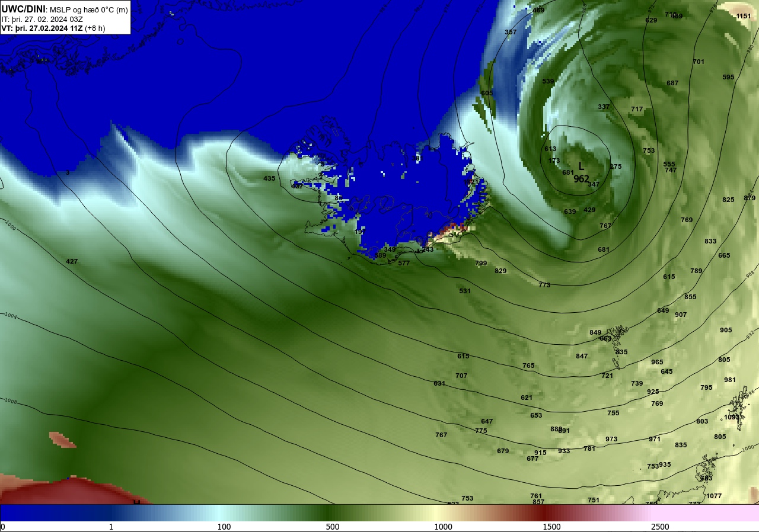The width and height of the screenshot is (759, 532).
Task: Click the height value 435
Action: coord(269,178)
